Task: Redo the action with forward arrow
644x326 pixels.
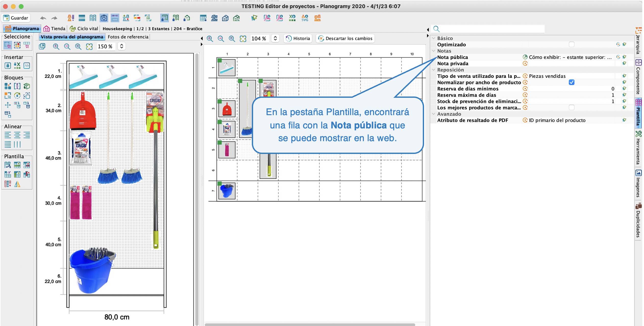Action: 54,18
